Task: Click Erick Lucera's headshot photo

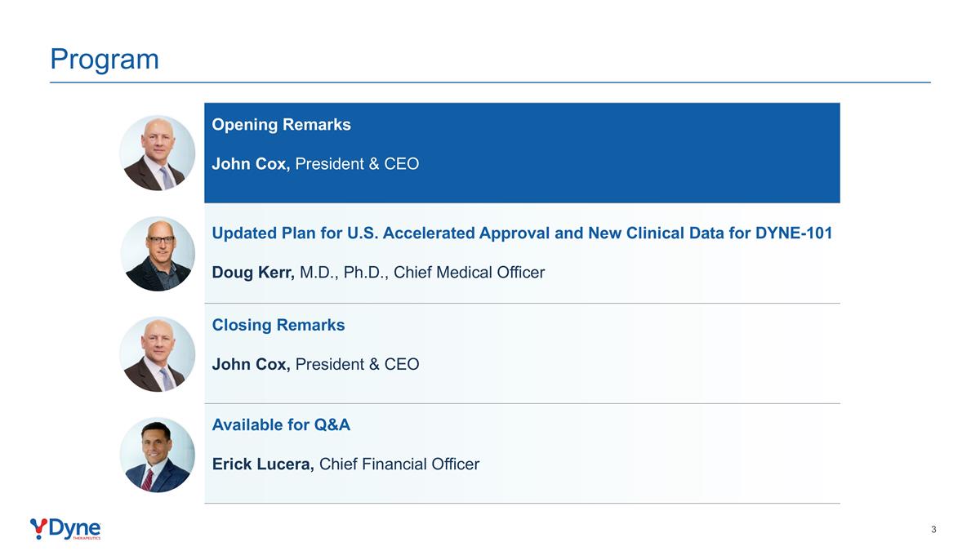Action: (x=158, y=455)
